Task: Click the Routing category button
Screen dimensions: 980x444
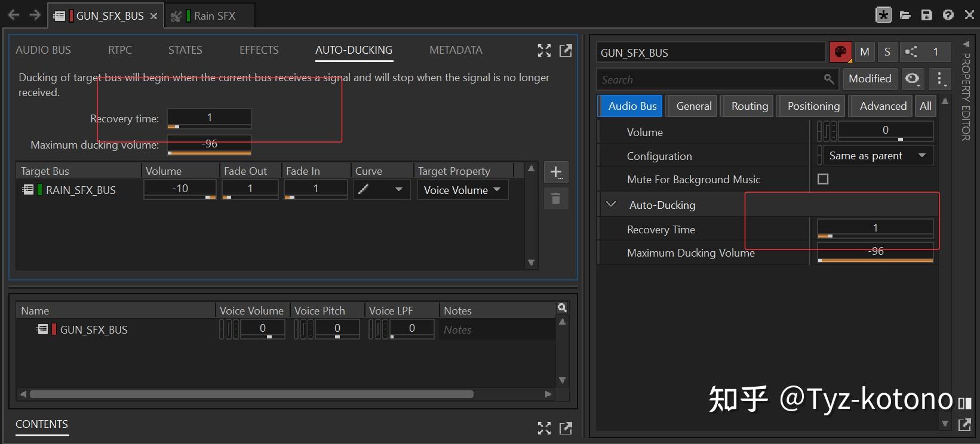Action: point(749,106)
